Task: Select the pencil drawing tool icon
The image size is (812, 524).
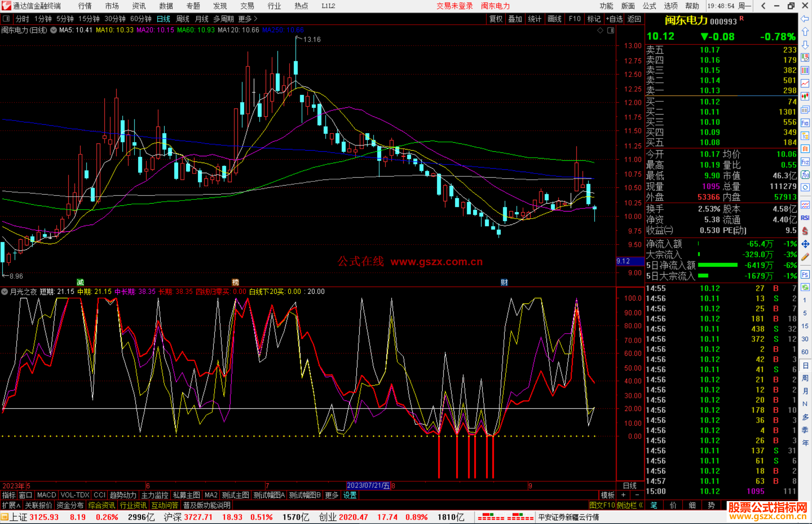Action: (x=805, y=257)
